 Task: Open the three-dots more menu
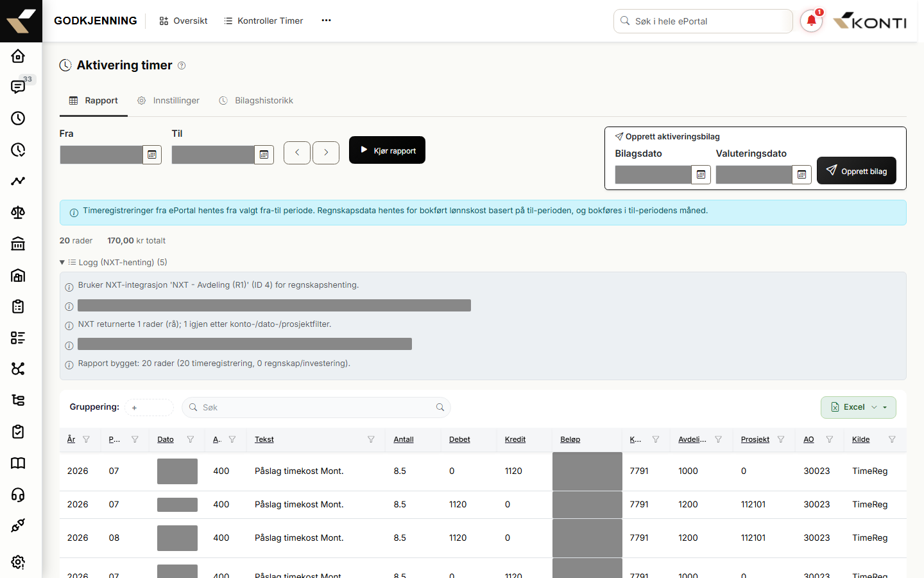tap(326, 21)
